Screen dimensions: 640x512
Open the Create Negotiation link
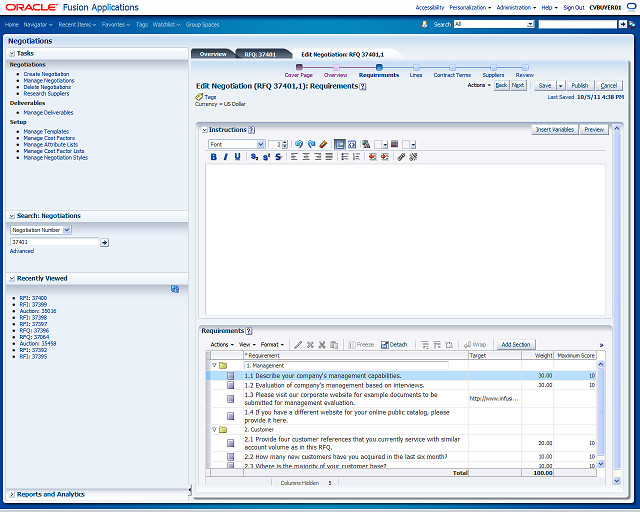pos(46,74)
